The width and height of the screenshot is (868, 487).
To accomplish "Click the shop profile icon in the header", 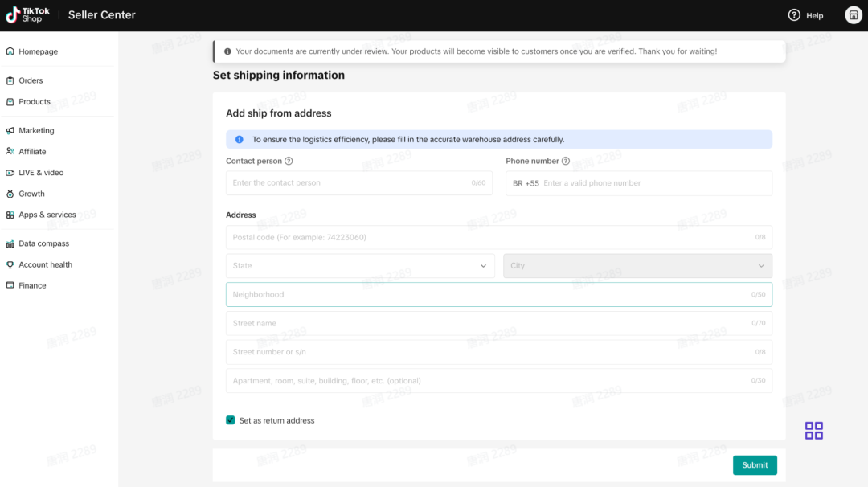I will pos(853,15).
